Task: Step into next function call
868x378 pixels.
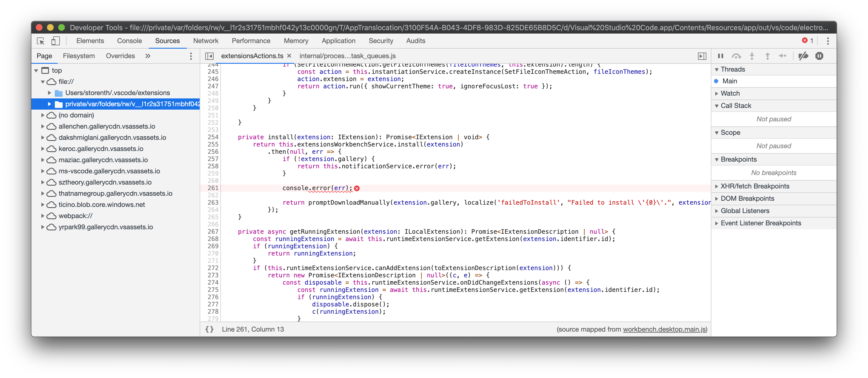Action: 752,56
